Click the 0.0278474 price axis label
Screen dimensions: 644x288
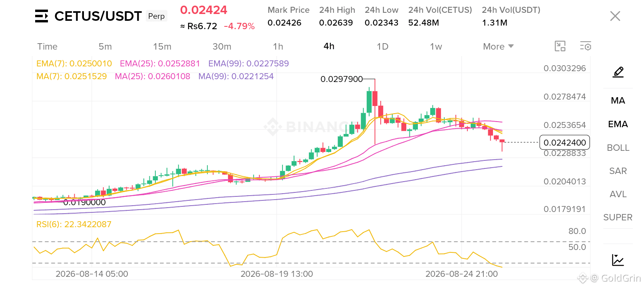point(564,97)
